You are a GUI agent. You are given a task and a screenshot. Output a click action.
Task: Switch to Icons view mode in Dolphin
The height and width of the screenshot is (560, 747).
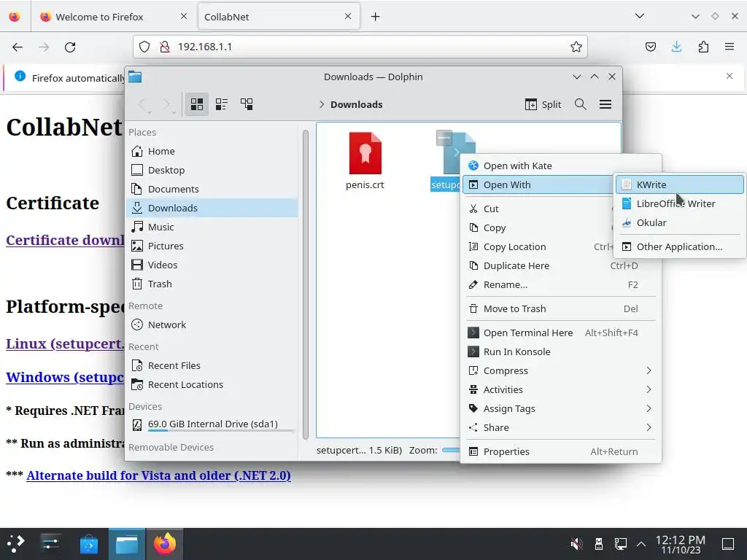coord(197,104)
